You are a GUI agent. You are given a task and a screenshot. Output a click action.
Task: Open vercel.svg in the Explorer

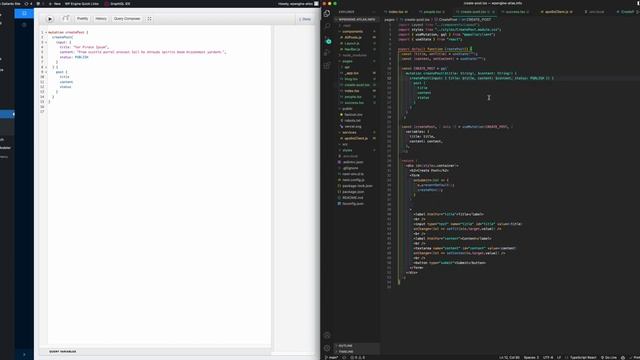coord(353,127)
